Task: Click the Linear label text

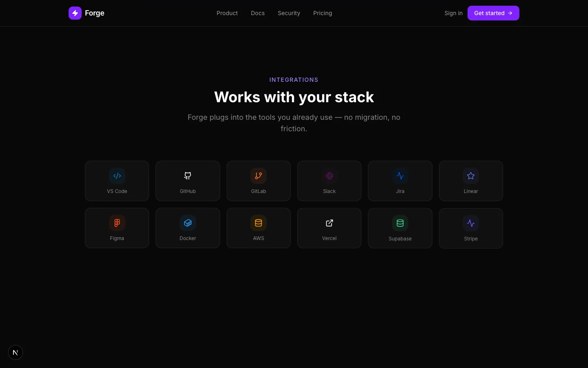Action: [x=471, y=191]
